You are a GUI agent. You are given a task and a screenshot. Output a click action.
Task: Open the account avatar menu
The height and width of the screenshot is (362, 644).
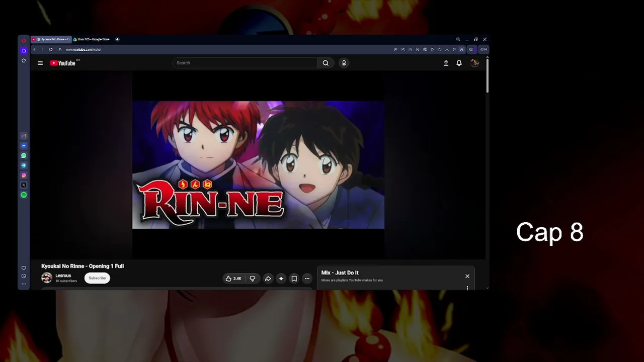pyautogui.click(x=474, y=63)
